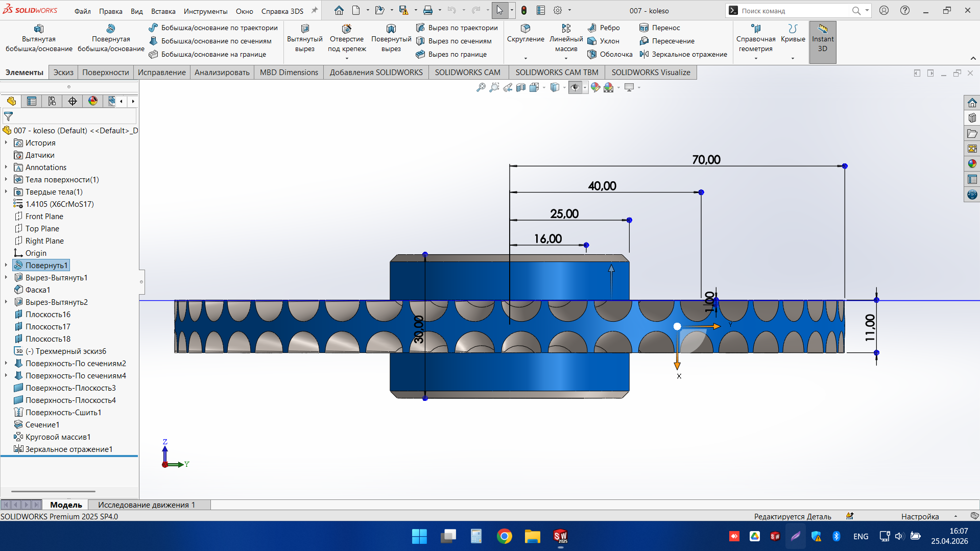Choose Бобышка/основание по сечениям

coord(210,41)
